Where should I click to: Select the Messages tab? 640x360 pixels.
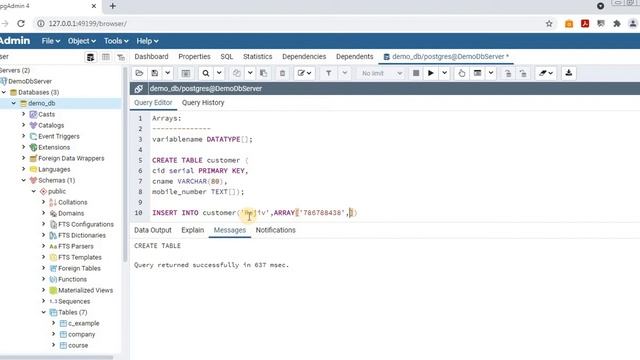click(230, 230)
